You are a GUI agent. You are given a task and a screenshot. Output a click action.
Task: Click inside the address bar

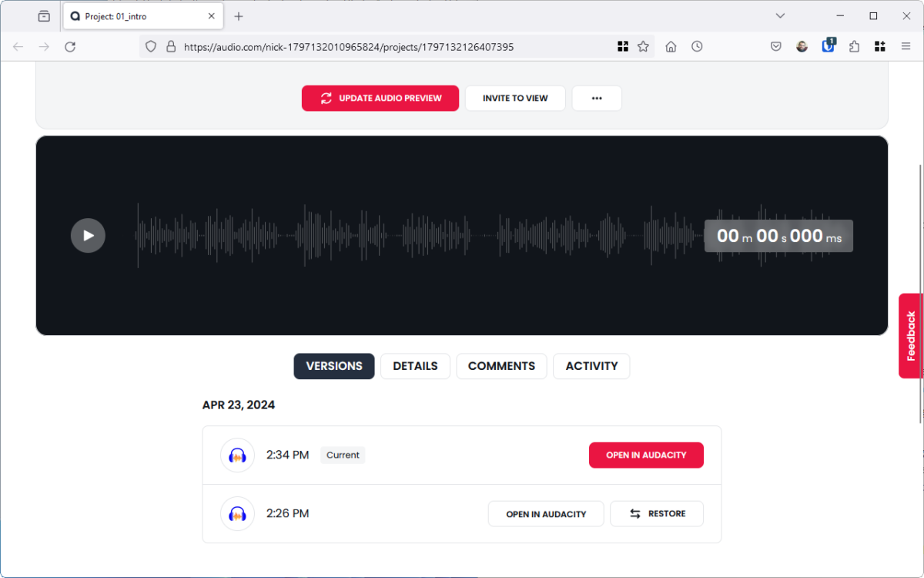[385, 46]
